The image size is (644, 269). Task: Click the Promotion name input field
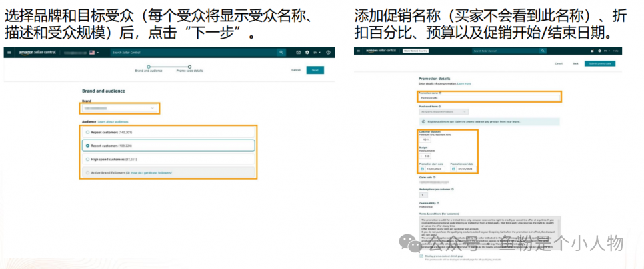489,98
